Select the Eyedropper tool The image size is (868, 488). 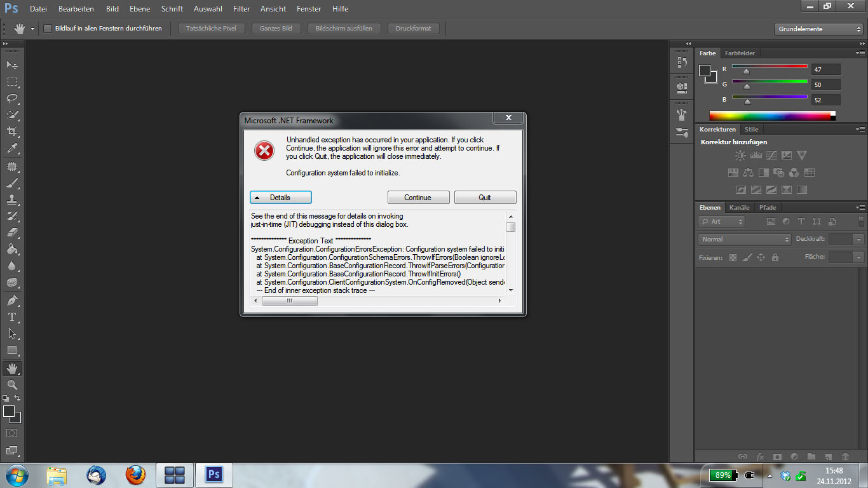[12, 149]
